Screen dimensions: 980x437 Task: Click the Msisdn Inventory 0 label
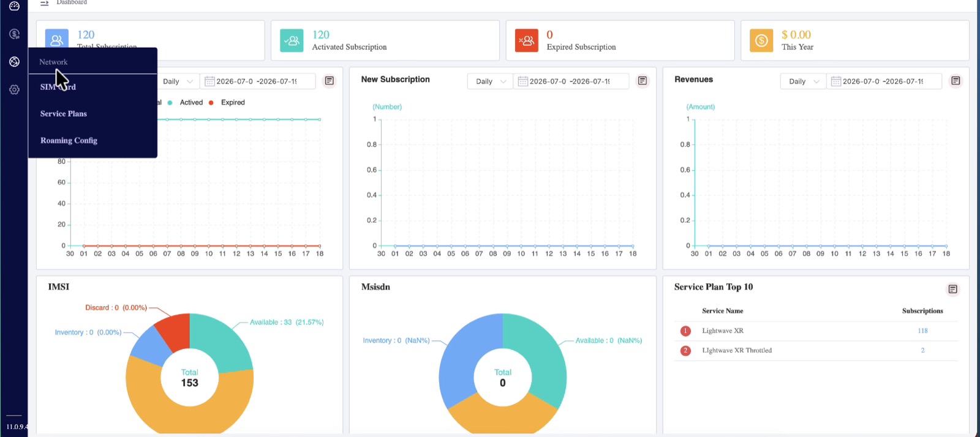(x=396, y=340)
